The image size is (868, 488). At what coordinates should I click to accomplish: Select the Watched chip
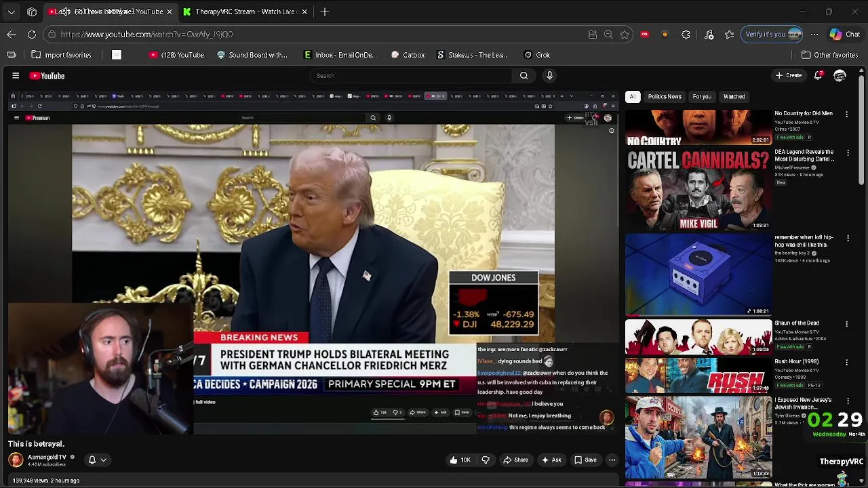point(734,97)
